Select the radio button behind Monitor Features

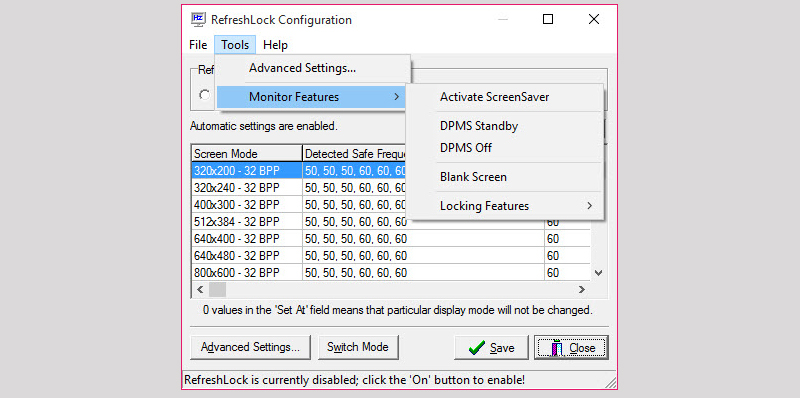(x=205, y=95)
